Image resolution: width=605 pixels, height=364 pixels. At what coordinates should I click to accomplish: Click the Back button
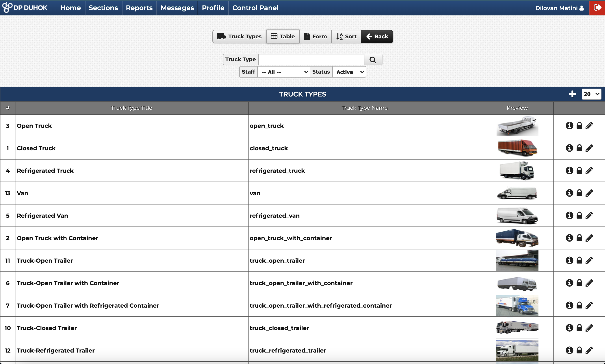pyautogui.click(x=377, y=37)
